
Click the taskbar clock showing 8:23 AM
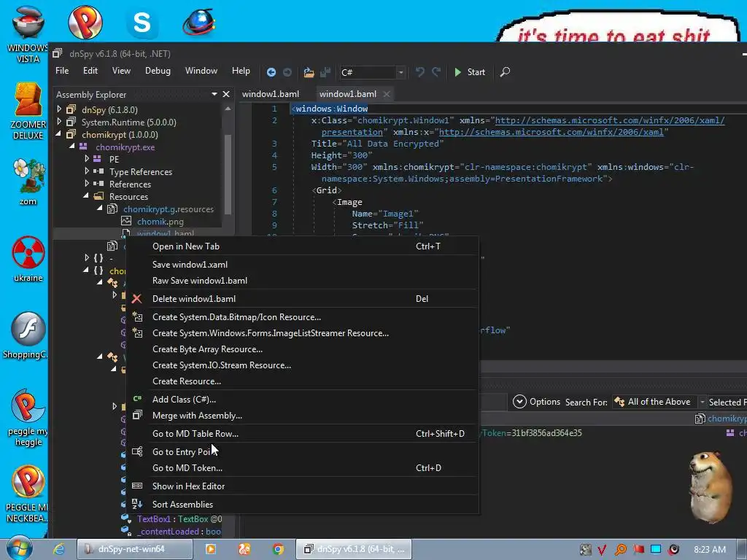(x=709, y=550)
